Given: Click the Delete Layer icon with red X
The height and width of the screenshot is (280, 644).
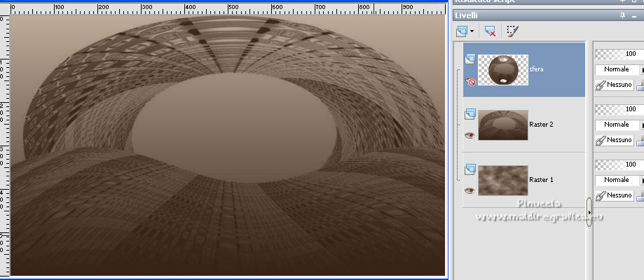Looking at the screenshot, I should 490,31.
